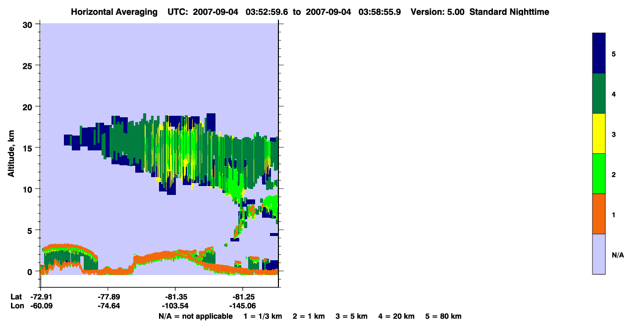Click the colorbar label 'N/A'

click(618, 255)
